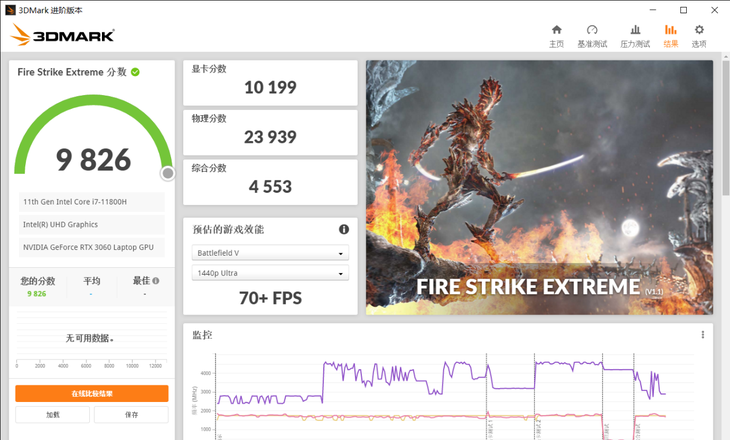Expand the 1440p Ultra resolution dropdown
This screenshot has height=440, width=730.
[270, 273]
